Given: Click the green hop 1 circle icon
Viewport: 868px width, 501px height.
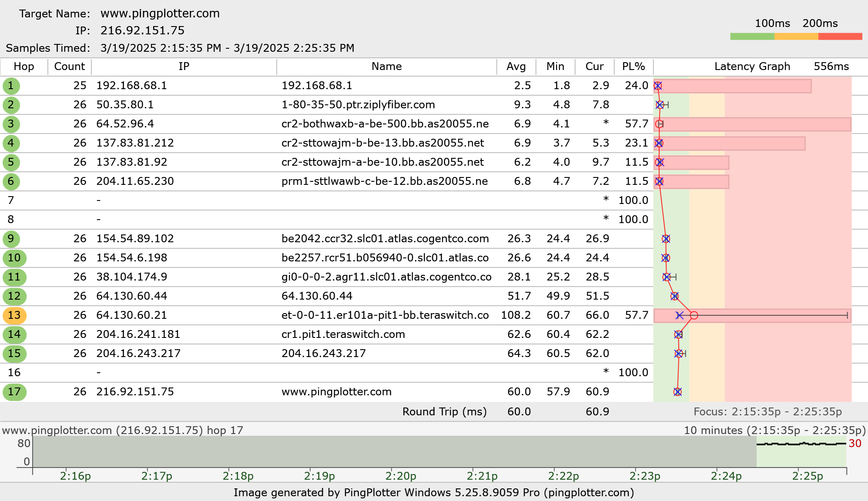Looking at the screenshot, I should click(11, 86).
